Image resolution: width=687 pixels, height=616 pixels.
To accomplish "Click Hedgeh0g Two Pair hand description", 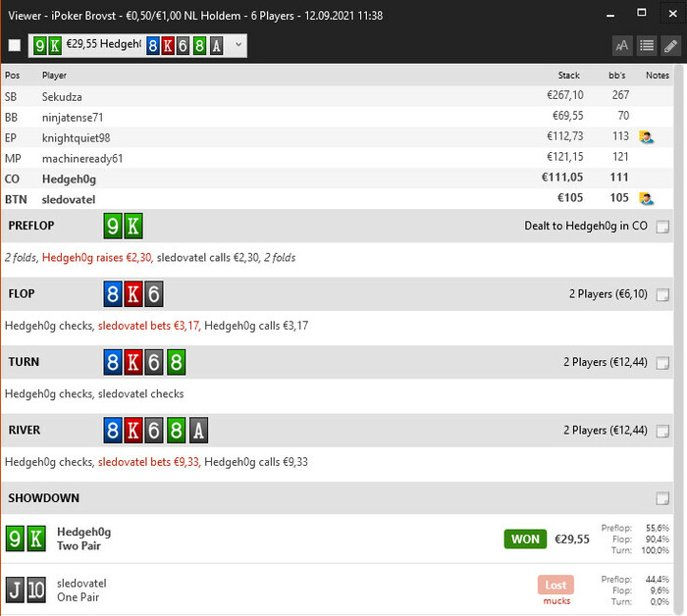I will [79, 546].
